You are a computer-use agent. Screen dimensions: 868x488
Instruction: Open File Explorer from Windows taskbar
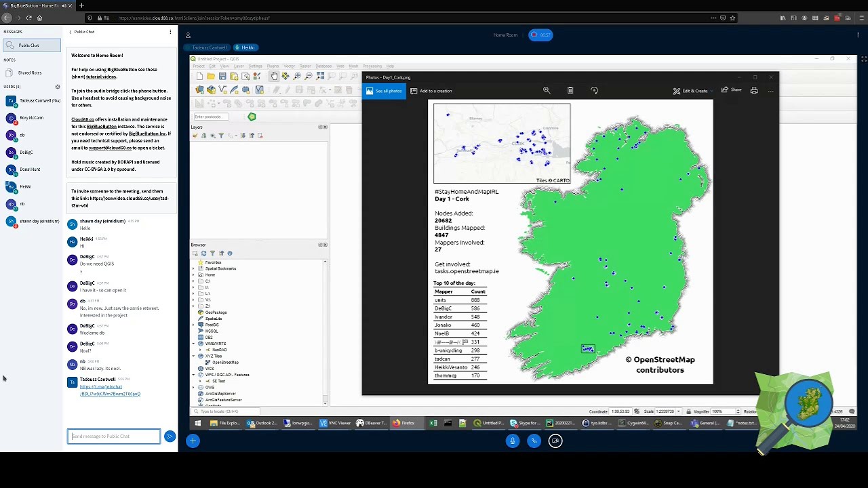pyautogui.click(x=225, y=424)
